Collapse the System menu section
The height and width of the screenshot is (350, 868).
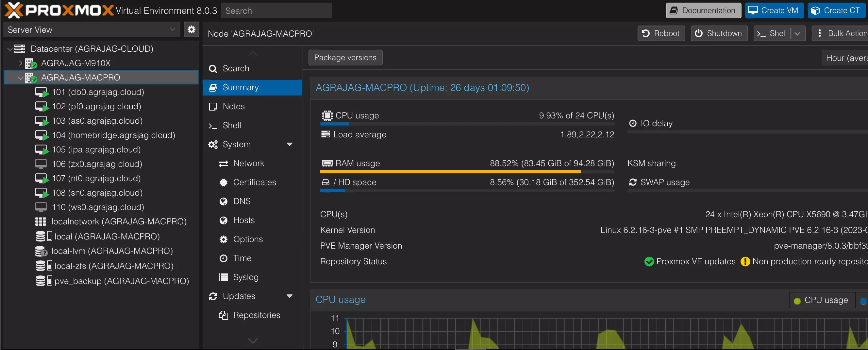pos(289,144)
